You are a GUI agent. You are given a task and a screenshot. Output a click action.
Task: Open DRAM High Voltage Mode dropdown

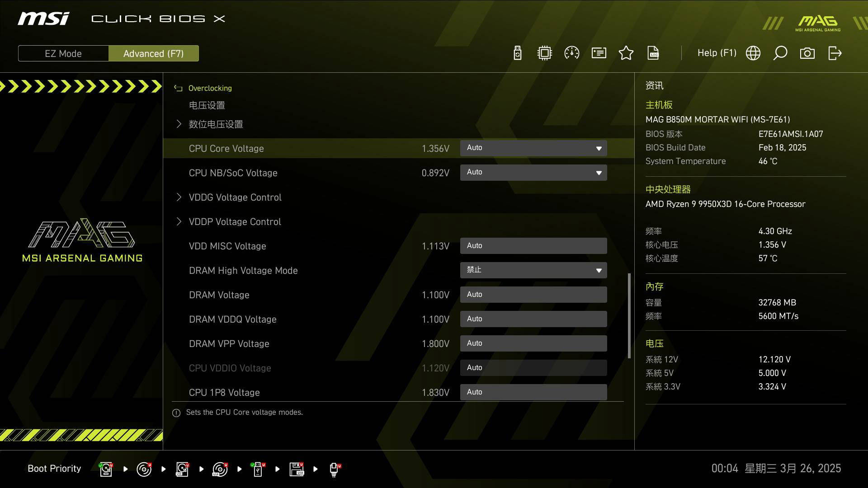[x=533, y=270]
